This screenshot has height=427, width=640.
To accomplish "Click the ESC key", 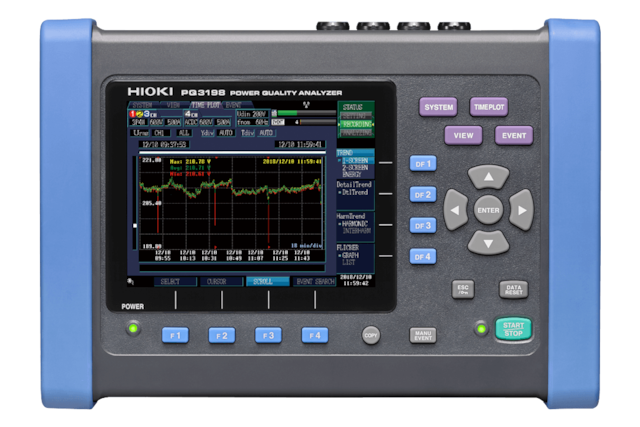I will pos(463,289).
